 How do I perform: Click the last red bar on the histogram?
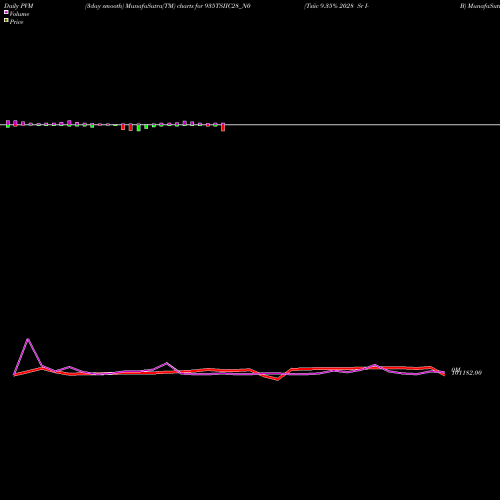223,127
